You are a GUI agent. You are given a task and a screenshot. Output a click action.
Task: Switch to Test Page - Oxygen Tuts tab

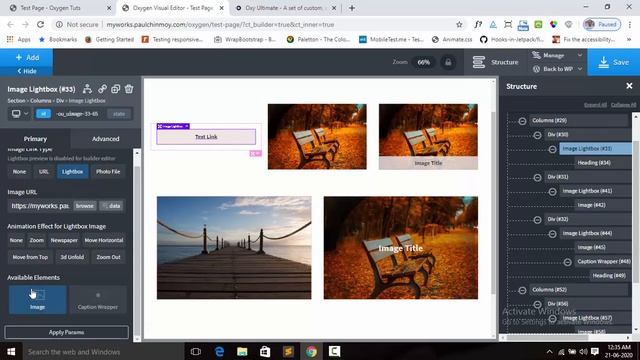59,8
